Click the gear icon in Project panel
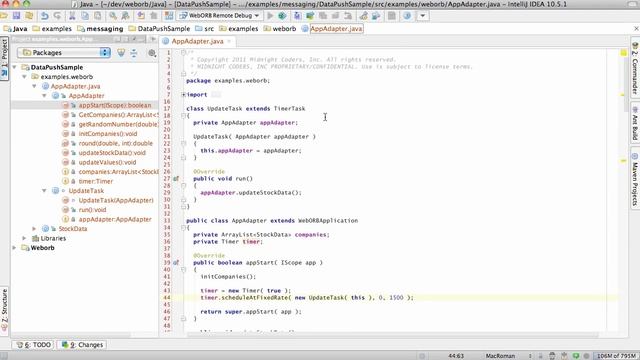The width and height of the screenshot is (640, 360). tap(152, 53)
